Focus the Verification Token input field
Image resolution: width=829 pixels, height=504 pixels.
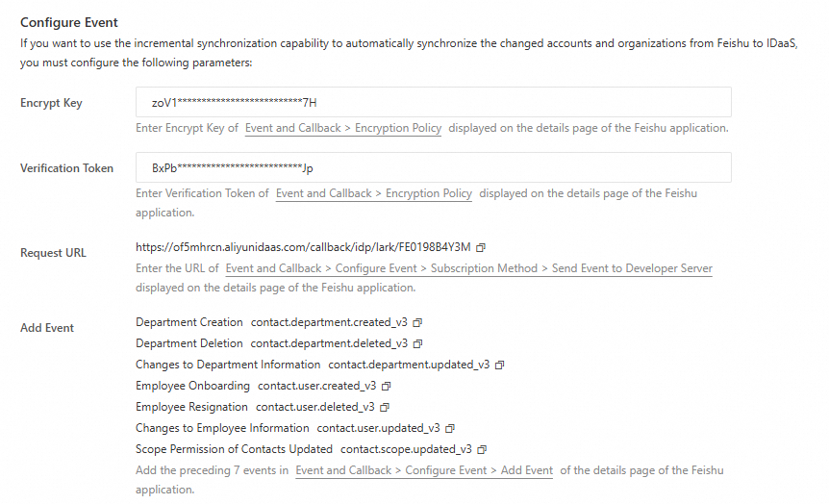433,167
